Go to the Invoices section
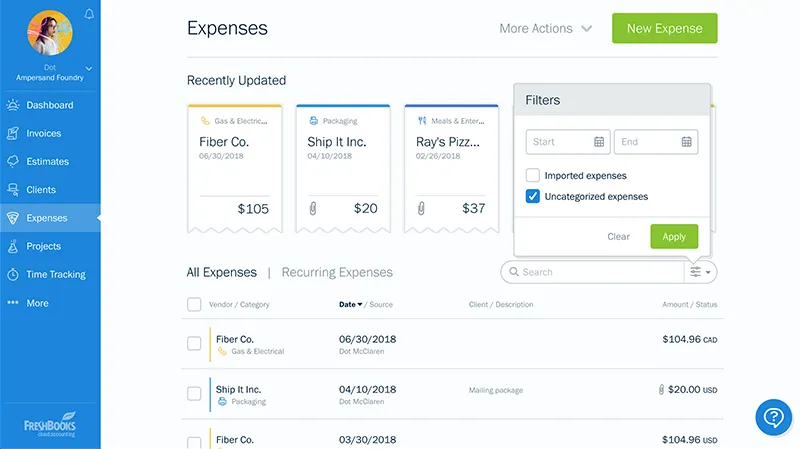The height and width of the screenshot is (449, 800). coord(43,133)
